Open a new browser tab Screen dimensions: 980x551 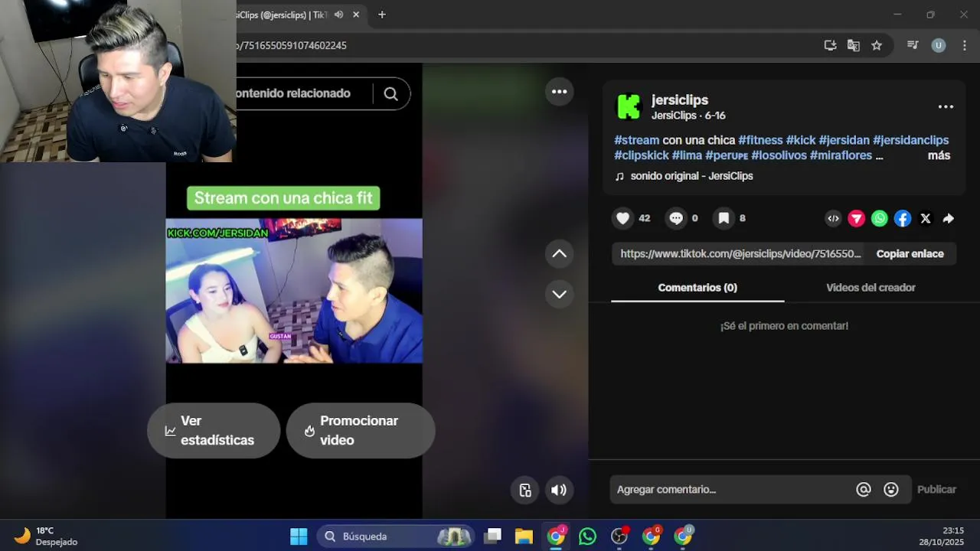tap(382, 15)
